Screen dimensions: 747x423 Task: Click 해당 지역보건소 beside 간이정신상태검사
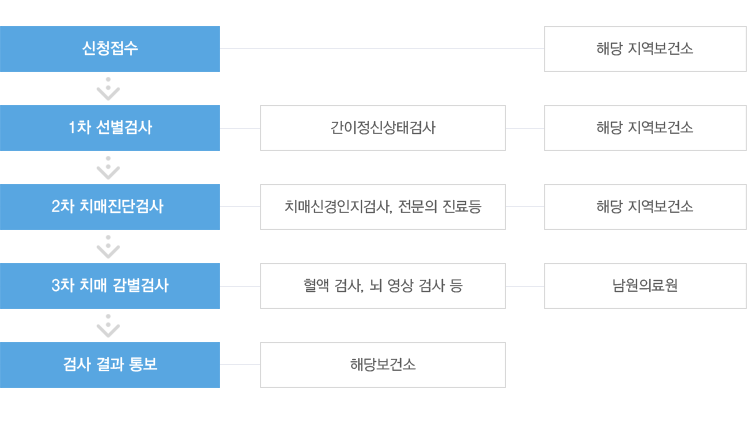pyautogui.click(x=645, y=128)
